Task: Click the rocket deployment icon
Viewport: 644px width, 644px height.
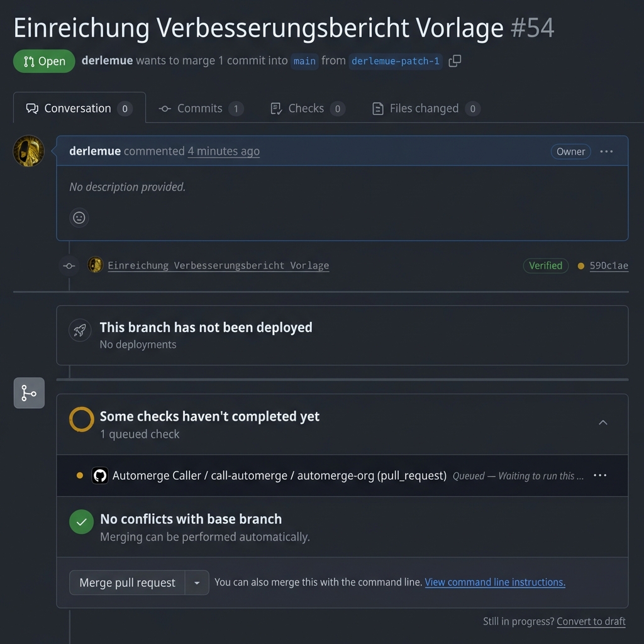Action: tap(80, 330)
